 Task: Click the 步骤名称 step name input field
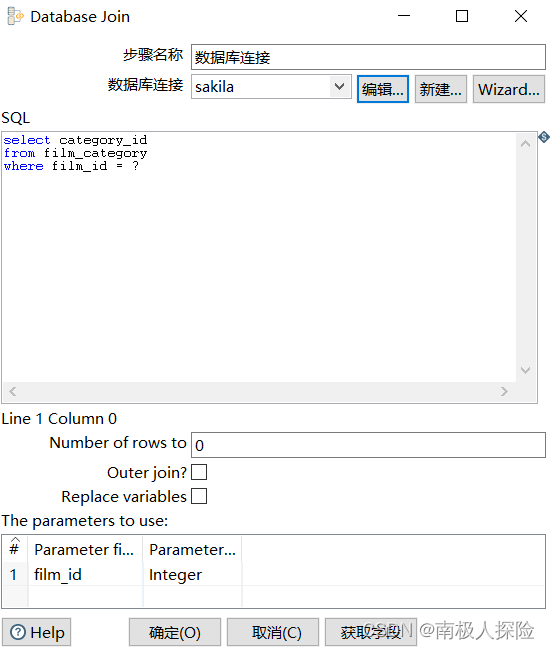368,57
